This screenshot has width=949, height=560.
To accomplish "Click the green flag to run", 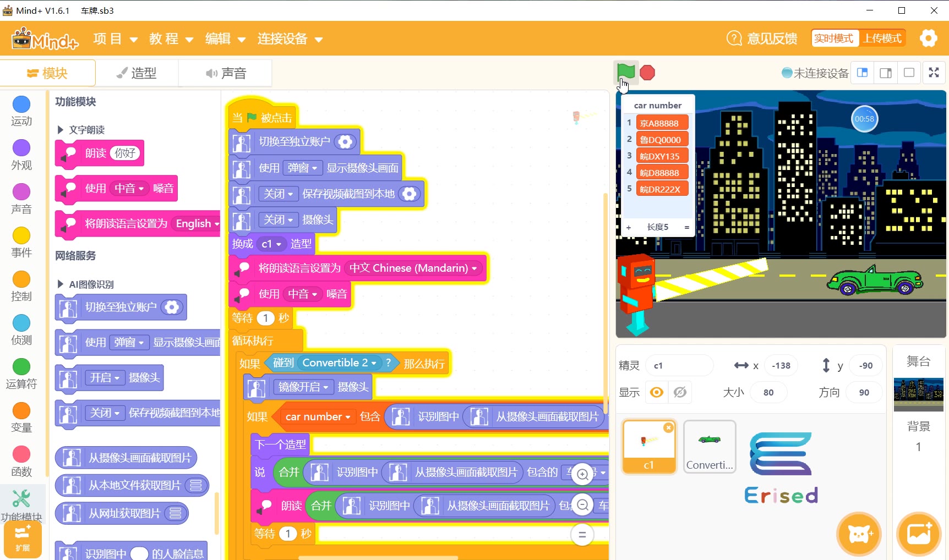I will pyautogui.click(x=626, y=72).
